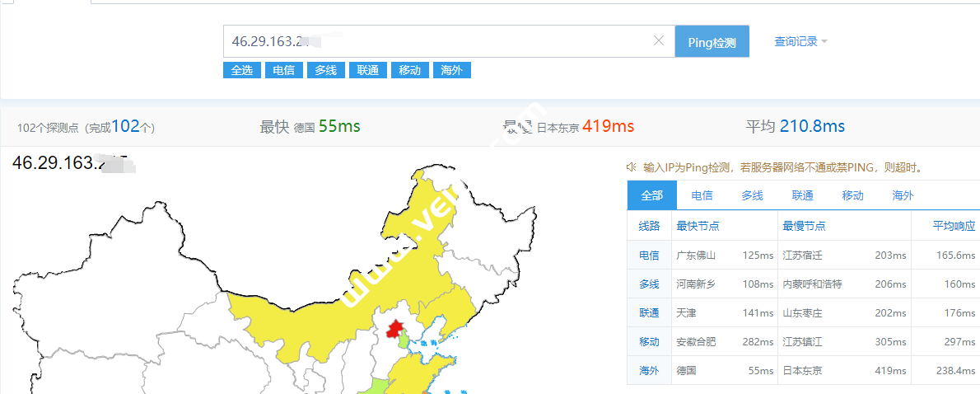The image size is (980, 394).
Task: Click the 多线 row label in table
Action: click(x=649, y=284)
